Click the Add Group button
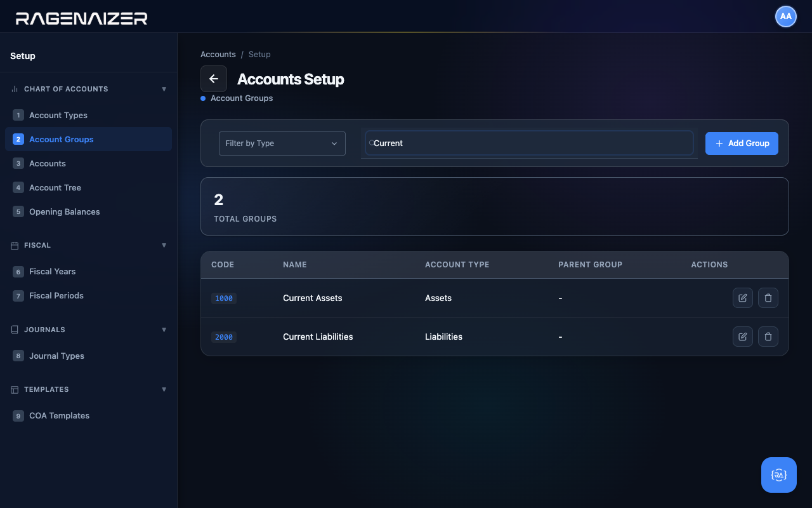This screenshot has width=812, height=508. click(742, 144)
